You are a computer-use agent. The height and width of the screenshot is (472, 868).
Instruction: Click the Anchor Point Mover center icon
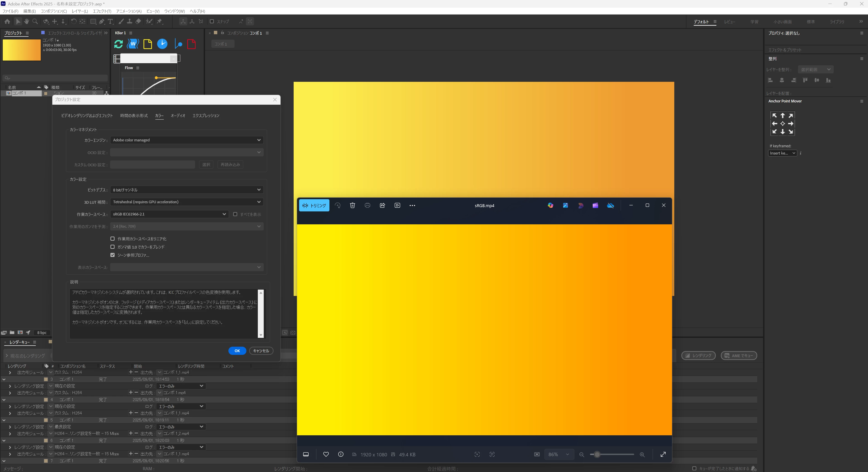point(782,124)
